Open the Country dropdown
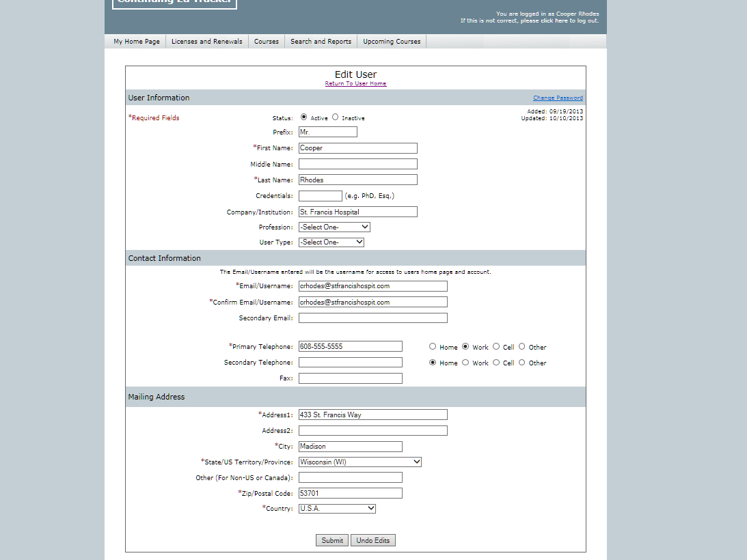The width and height of the screenshot is (747, 560). [x=337, y=509]
